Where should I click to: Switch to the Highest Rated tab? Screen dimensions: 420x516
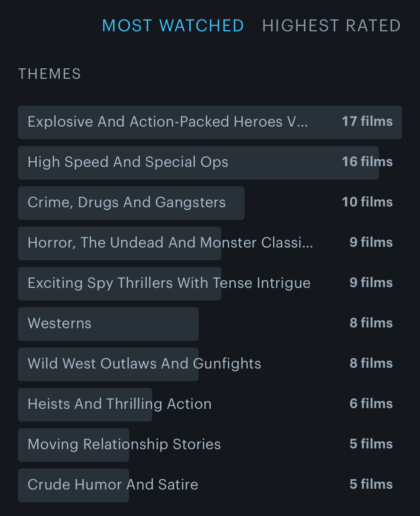coord(331,26)
